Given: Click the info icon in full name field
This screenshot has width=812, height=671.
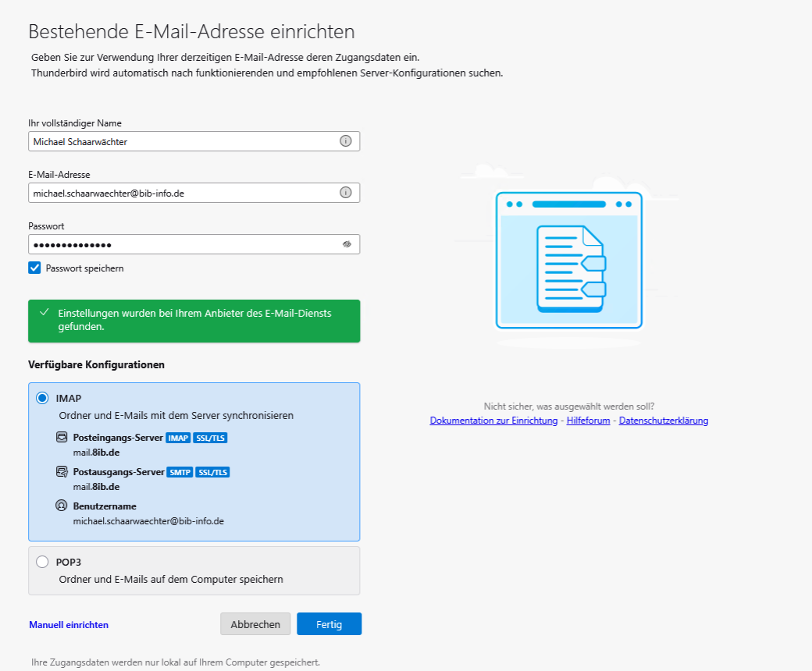Looking at the screenshot, I should click(x=345, y=141).
